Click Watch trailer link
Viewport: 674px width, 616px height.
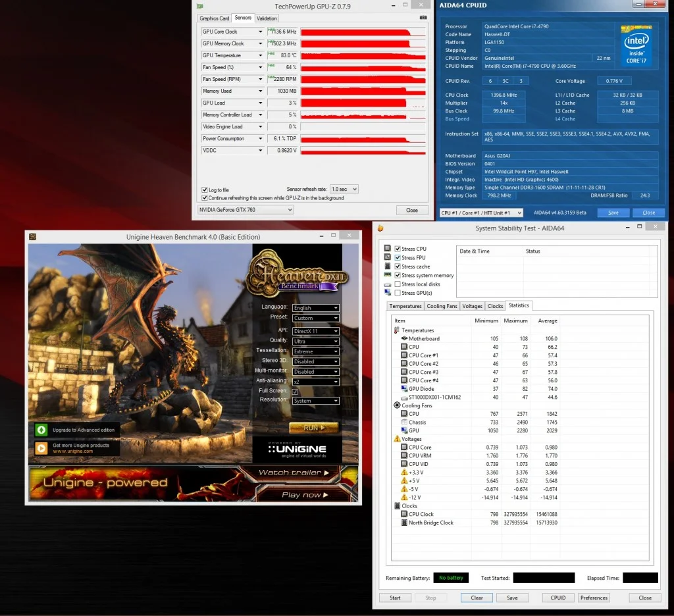294,473
